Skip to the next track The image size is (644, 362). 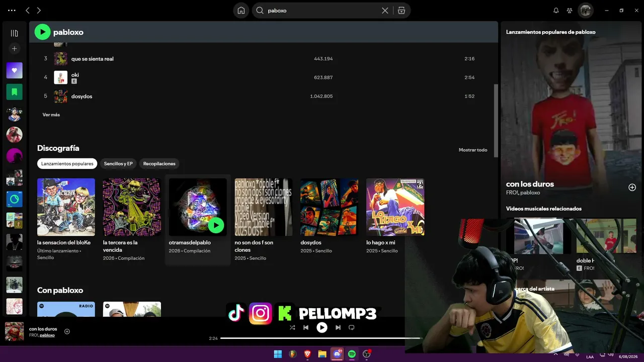338,327
